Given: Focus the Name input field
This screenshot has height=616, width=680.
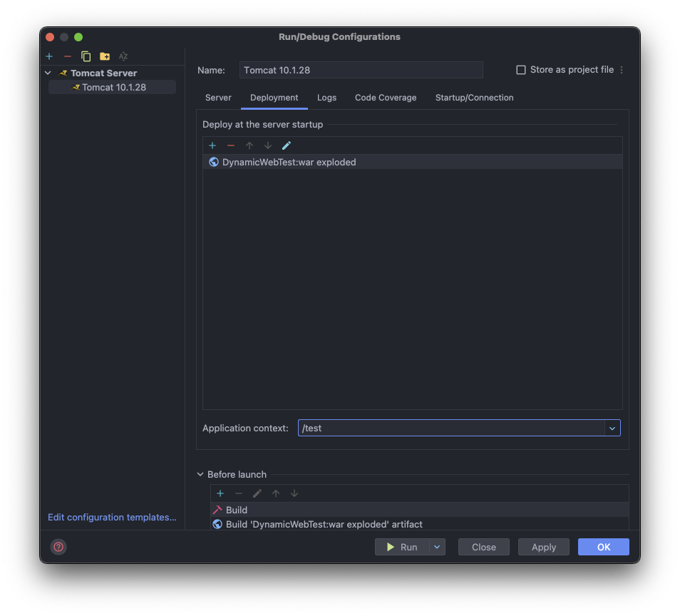Looking at the screenshot, I should pyautogui.click(x=361, y=71).
